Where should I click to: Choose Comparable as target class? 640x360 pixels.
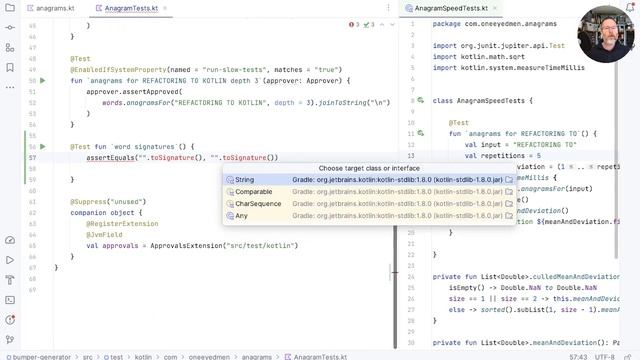369,191
